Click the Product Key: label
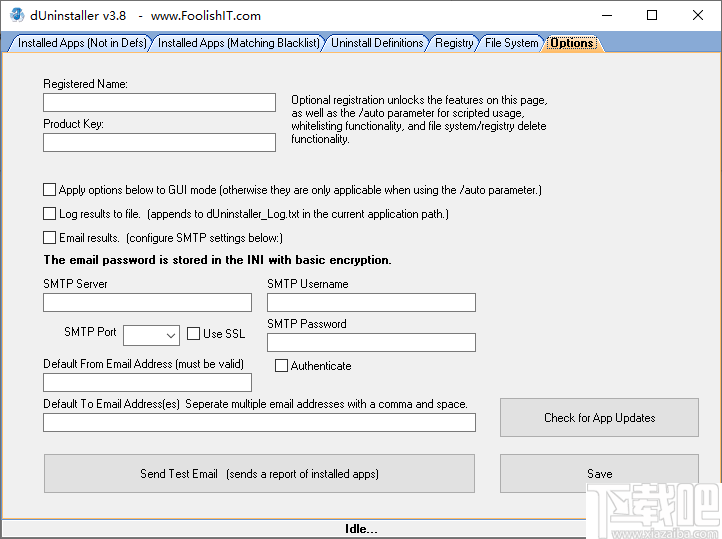This screenshot has height=539, width=722. tap(73, 124)
